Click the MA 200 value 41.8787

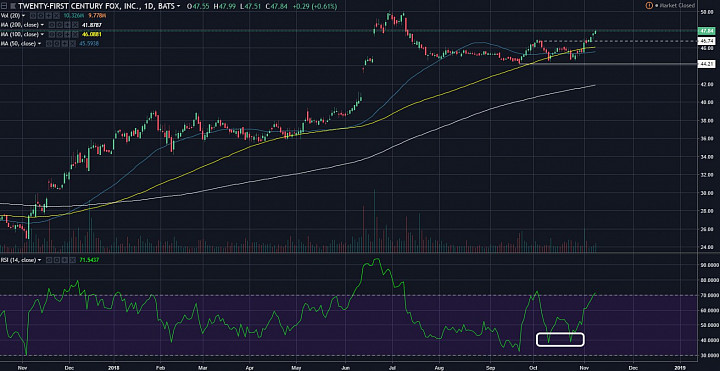point(91,25)
